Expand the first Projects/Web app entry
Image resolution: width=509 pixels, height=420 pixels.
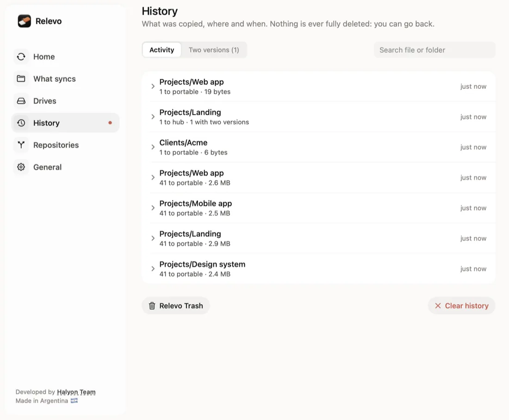[x=153, y=86]
